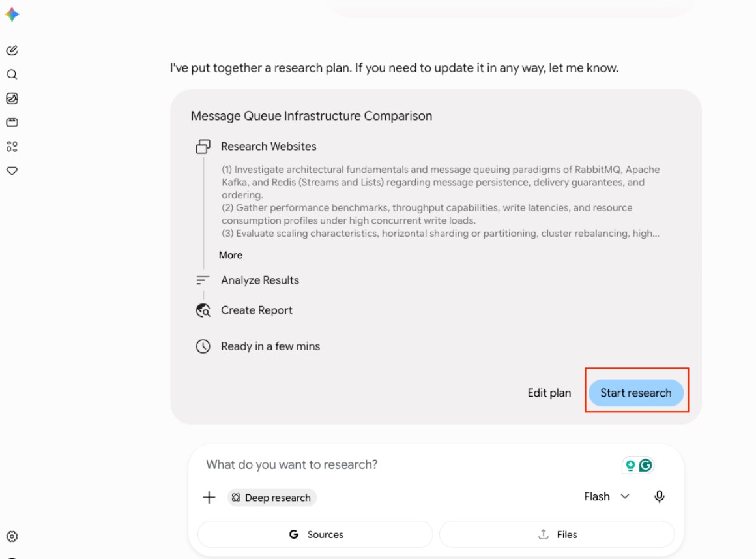Image resolution: width=756 pixels, height=559 pixels.
Task: Click the four-shapes explore sidebar icon
Action: click(x=12, y=147)
